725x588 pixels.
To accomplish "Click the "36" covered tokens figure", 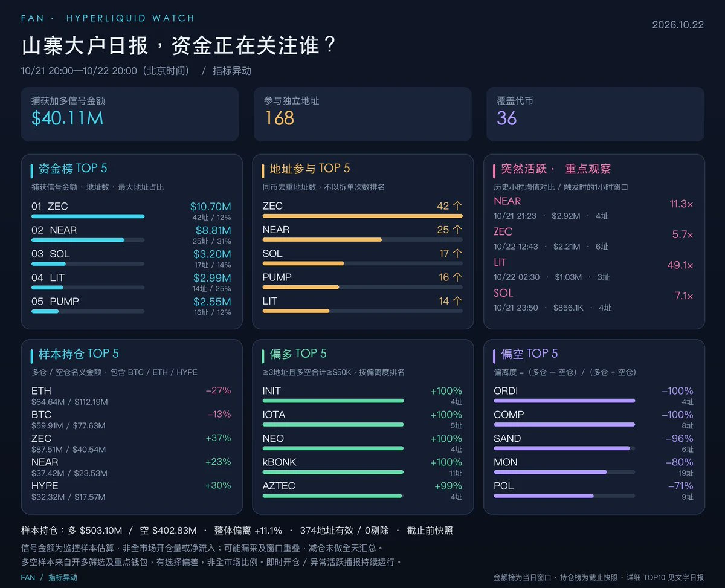I will tap(506, 118).
